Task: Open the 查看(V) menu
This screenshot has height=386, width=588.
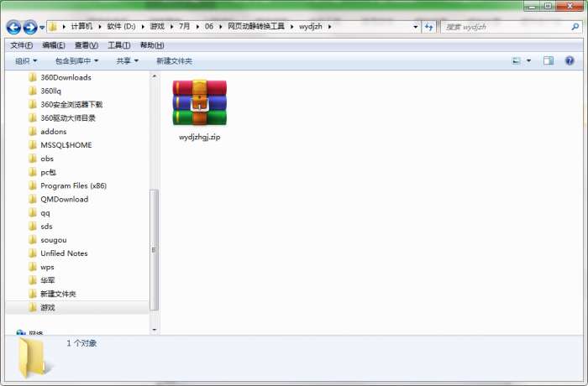Action: point(87,45)
